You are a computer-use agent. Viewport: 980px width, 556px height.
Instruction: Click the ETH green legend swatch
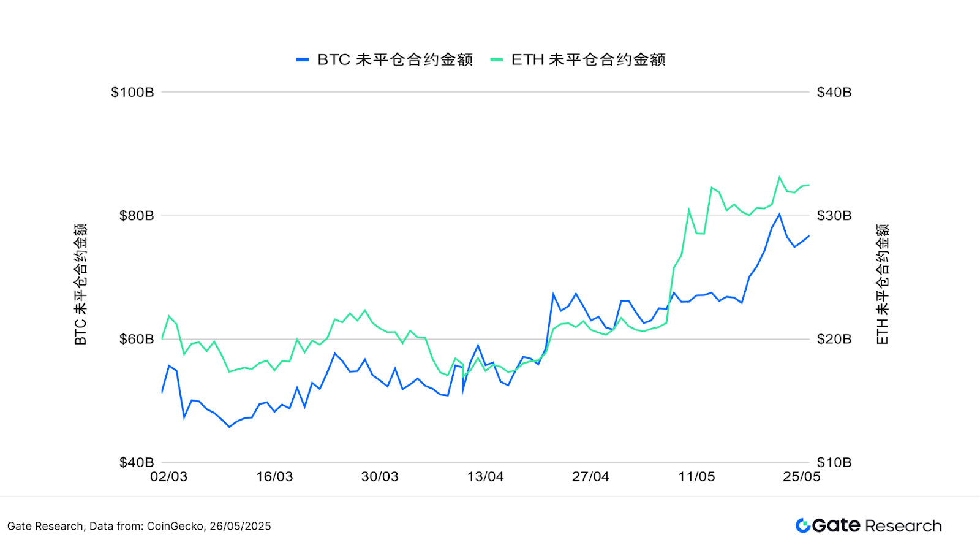(497, 60)
